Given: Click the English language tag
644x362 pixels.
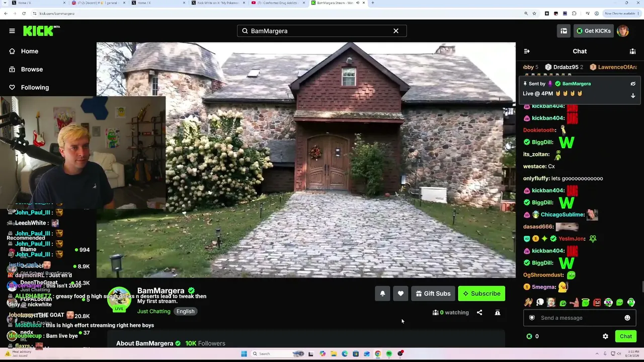Looking at the screenshot, I should (x=185, y=311).
